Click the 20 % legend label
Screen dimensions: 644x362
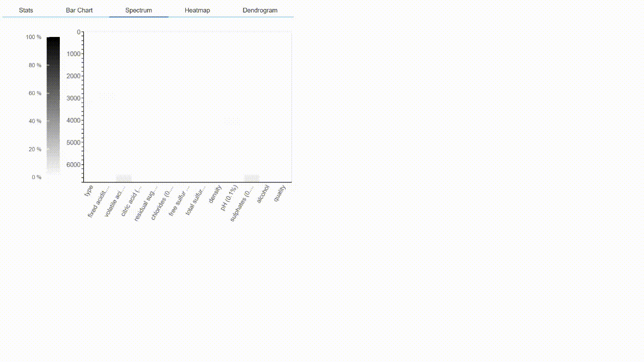[x=35, y=149]
